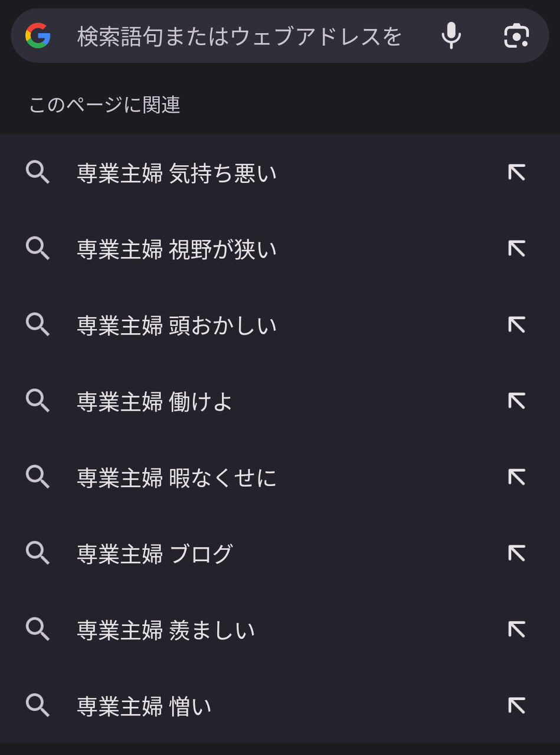
Task: Select the '専業主婦 視野が狭い' suggestion
Action: [176, 250]
